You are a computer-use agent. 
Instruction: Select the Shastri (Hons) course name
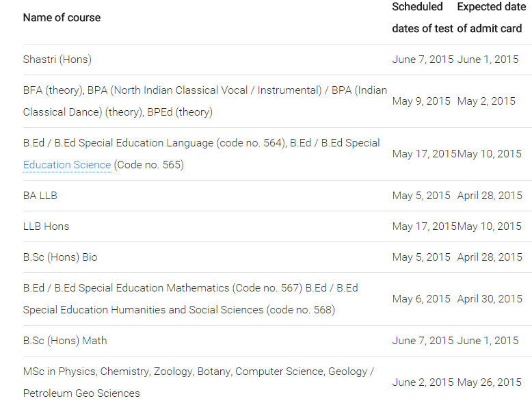(x=57, y=60)
